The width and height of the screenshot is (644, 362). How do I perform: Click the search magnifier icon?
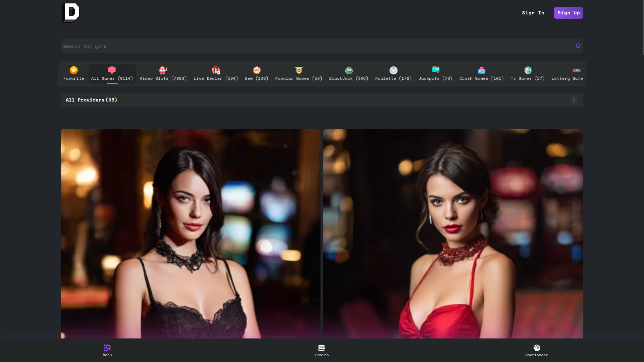pyautogui.click(x=578, y=46)
